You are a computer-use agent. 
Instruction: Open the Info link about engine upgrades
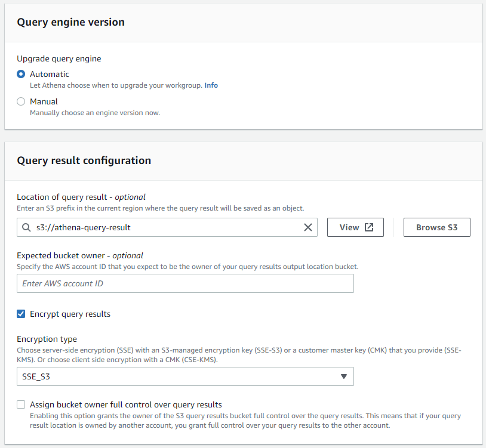[211, 85]
